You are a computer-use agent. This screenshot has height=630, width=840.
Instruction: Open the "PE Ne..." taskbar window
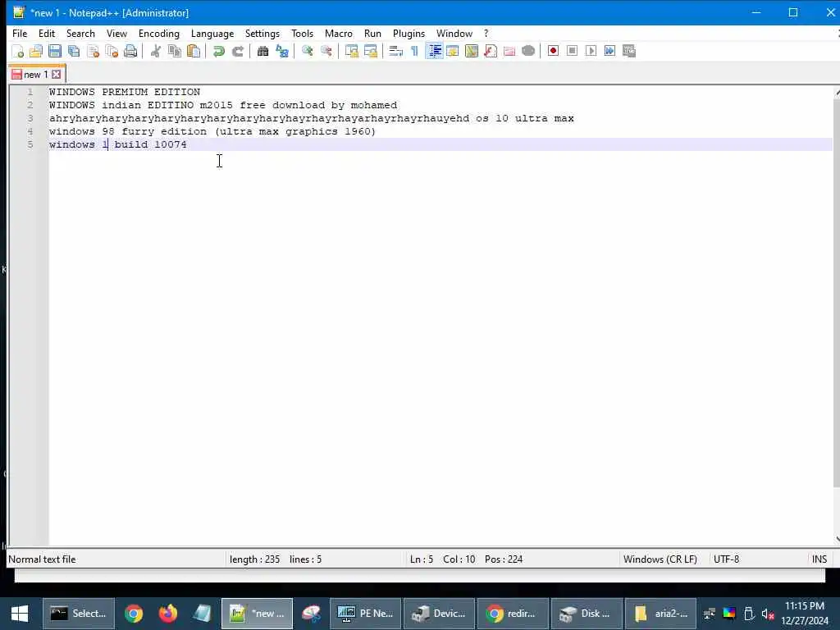(x=365, y=614)
